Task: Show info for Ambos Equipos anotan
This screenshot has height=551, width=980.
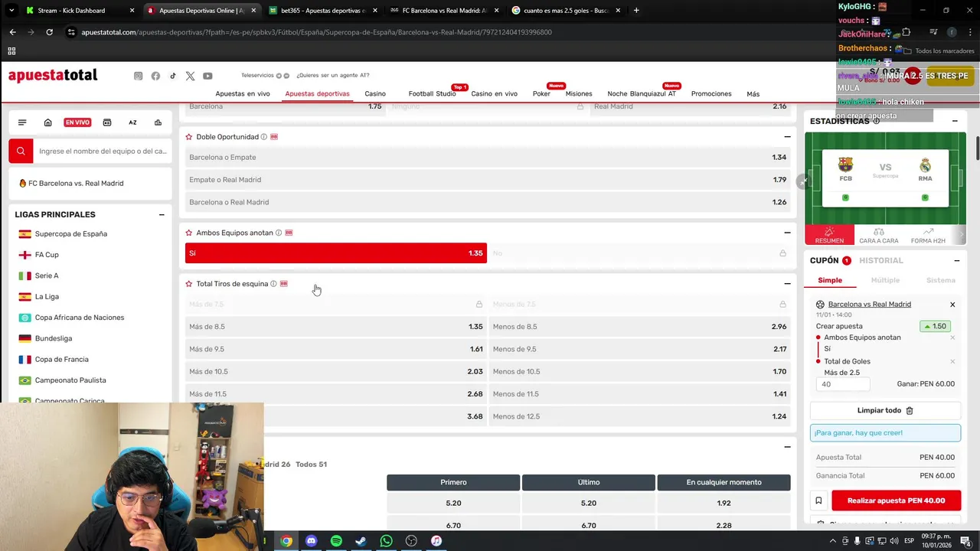Action: (279, 233)
